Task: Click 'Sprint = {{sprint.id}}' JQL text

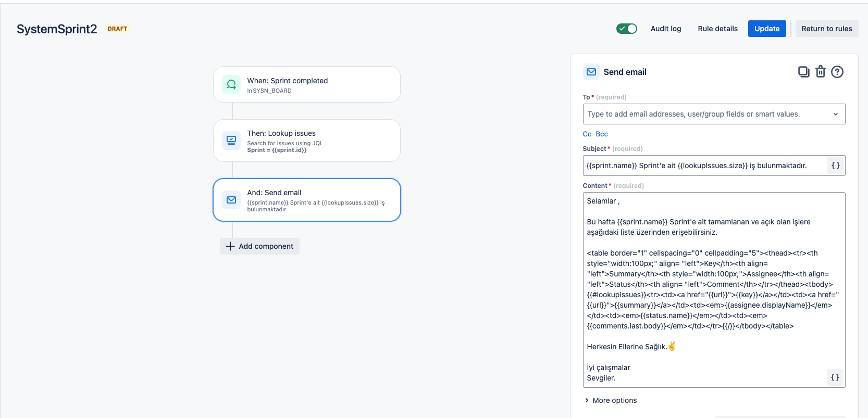Action: point(277,150)
